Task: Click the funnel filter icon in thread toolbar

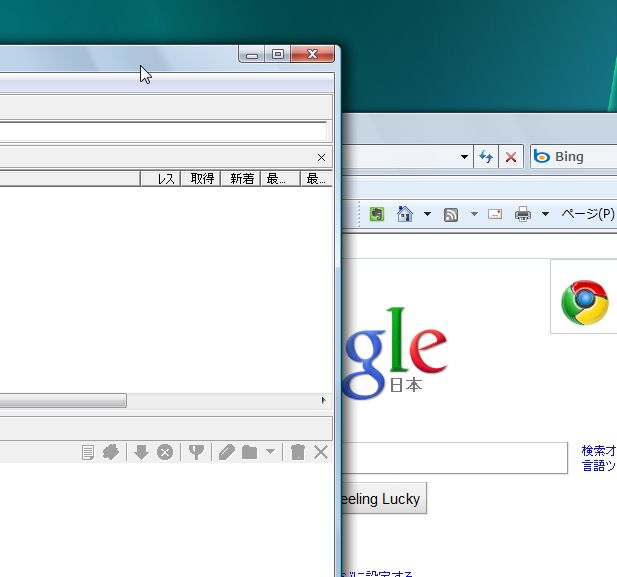Action: [196, 452]
